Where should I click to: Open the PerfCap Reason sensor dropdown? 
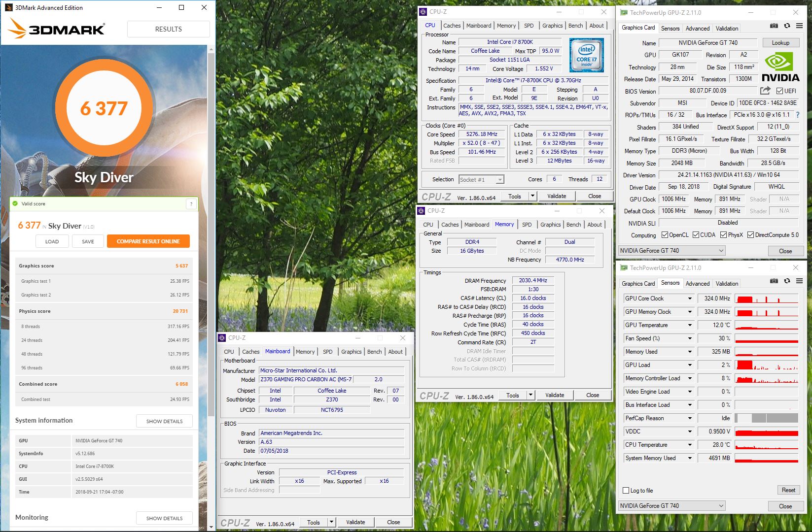click(x=690, y=418)
